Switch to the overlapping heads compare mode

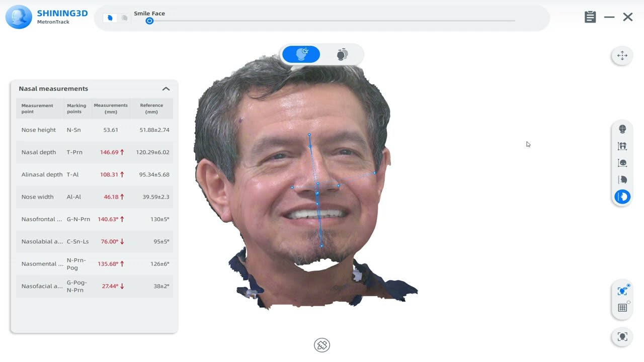342,54
